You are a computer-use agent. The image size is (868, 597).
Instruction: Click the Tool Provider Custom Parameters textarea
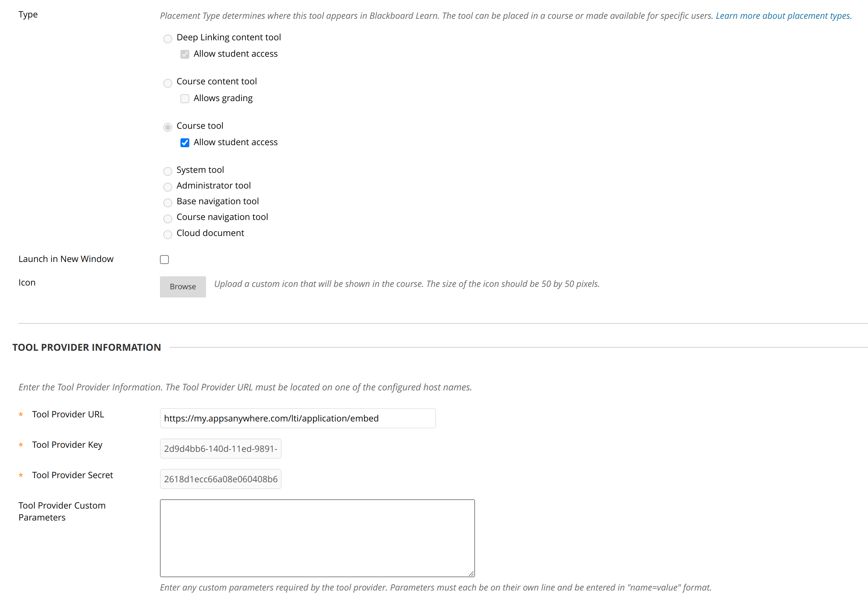pos(317,538)
